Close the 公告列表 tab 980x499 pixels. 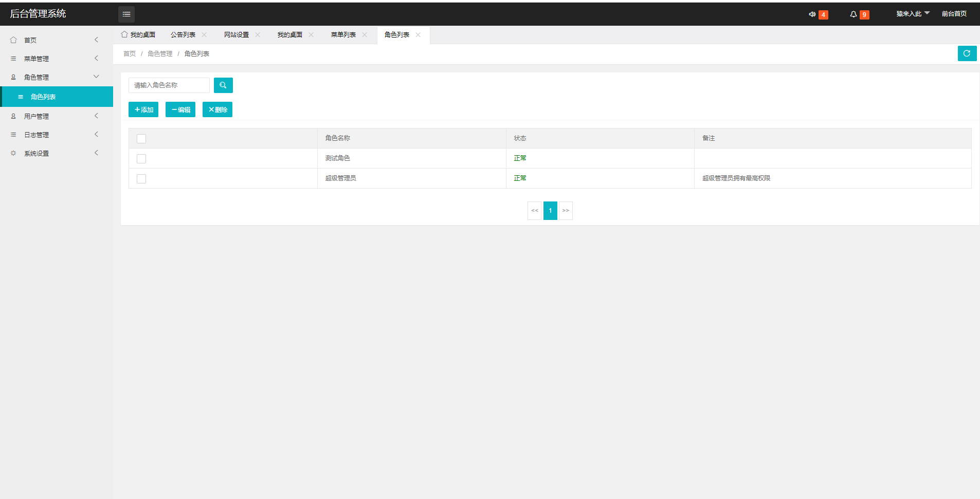coord(204,35)
